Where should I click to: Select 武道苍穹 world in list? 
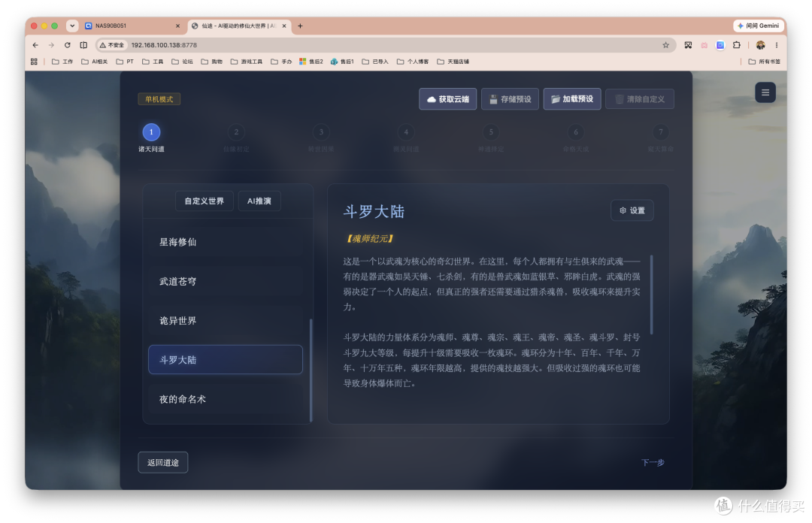[226, 281]
